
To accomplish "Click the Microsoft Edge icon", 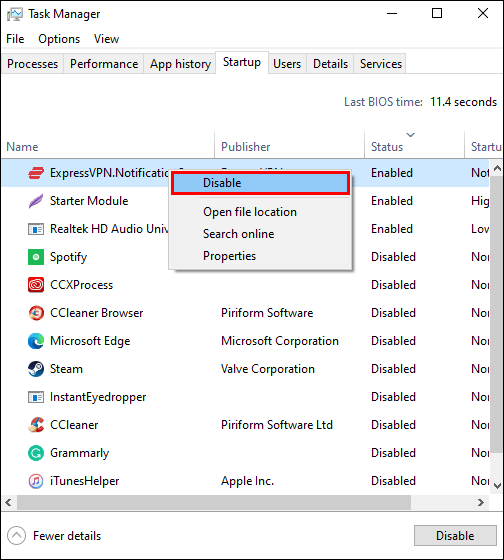I will 36,341.
